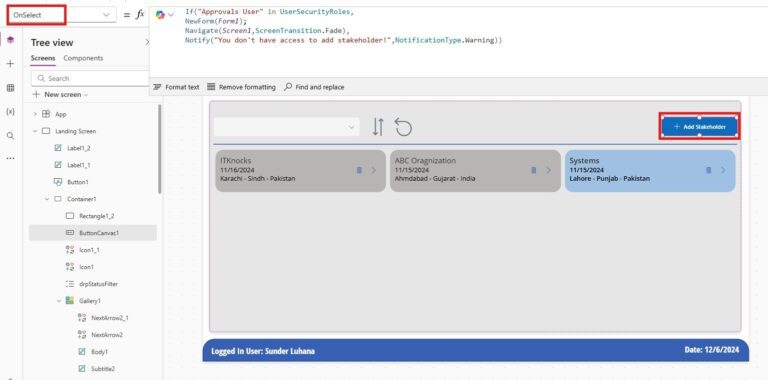Click the Copilot icon in formula bar
The image size is (768, 380).
click(160, 15)
